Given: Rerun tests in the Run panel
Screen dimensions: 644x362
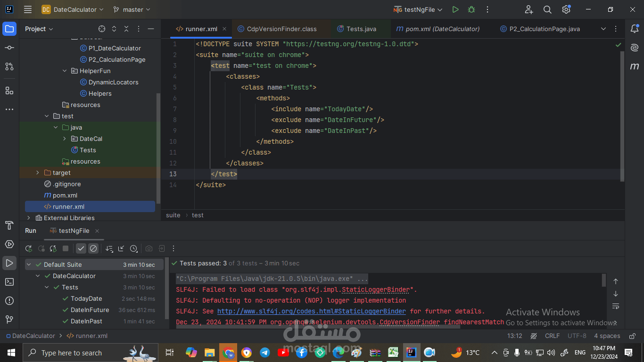Looking at the screenshot, I should tap(29, 248).
